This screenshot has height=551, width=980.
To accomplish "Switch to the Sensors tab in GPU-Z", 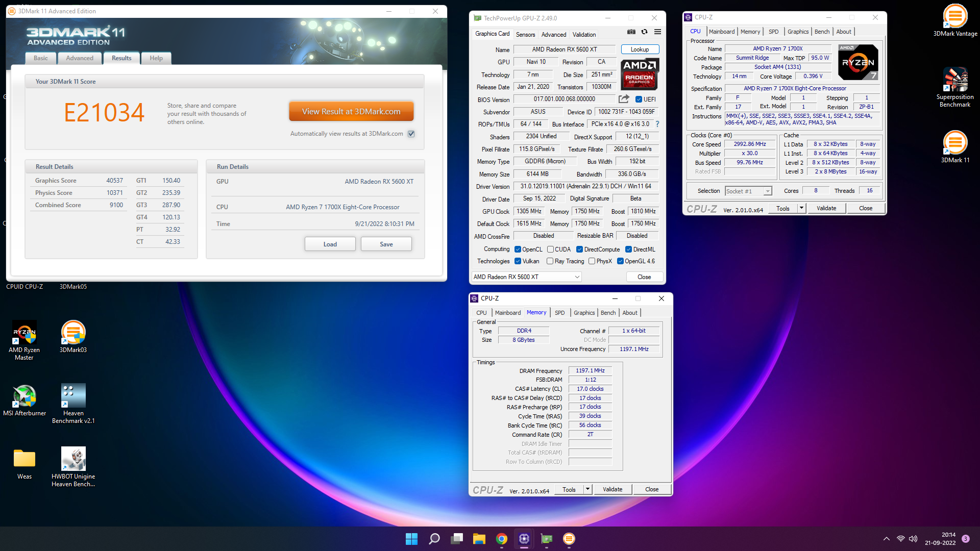I will 525,35.
